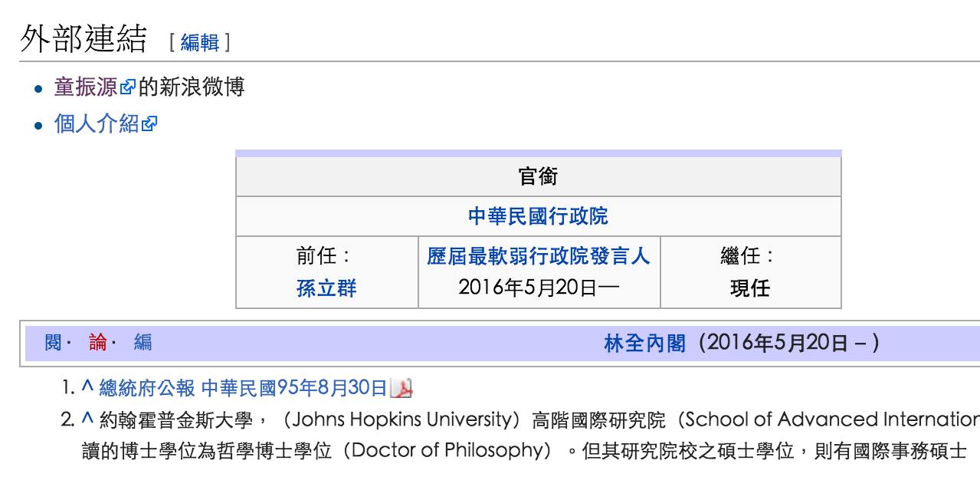Viewport: 980px width, 477px height.
Task: Click the 繼任： label
Action: 748,255
